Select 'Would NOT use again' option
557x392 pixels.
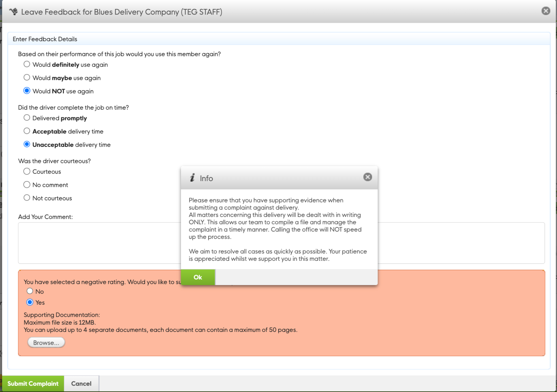(27, 91)
